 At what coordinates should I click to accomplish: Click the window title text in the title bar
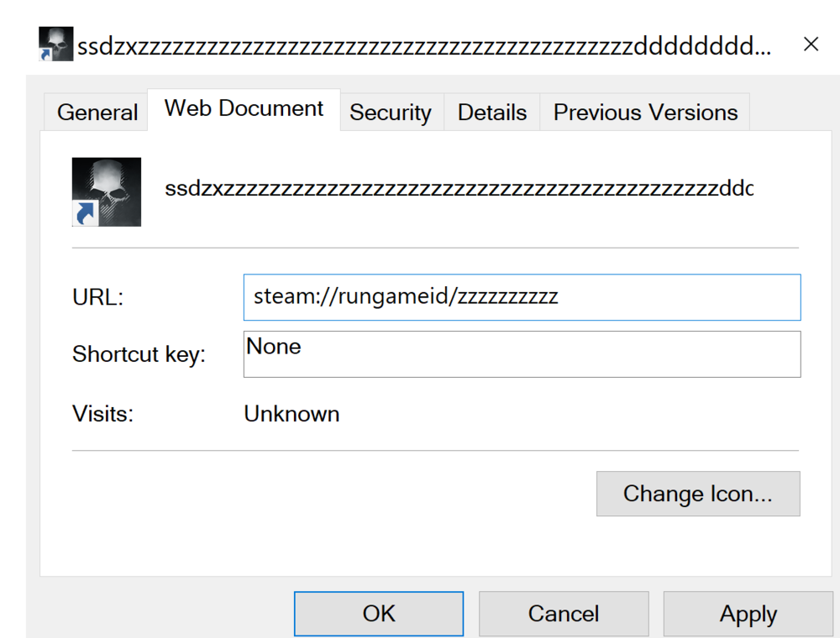click(x=424, y=45)
